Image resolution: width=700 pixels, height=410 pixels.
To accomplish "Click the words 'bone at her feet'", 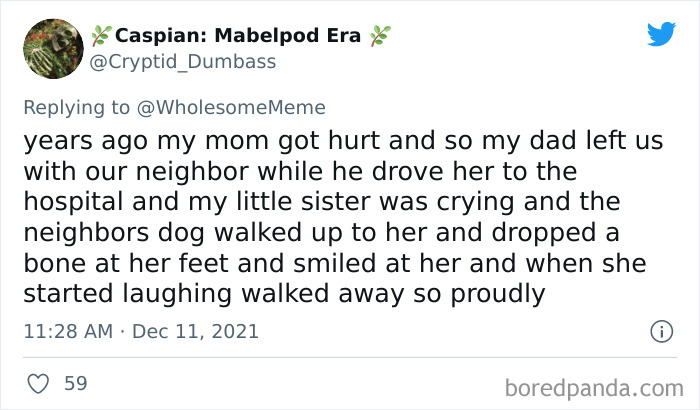I will click(126, 264).
